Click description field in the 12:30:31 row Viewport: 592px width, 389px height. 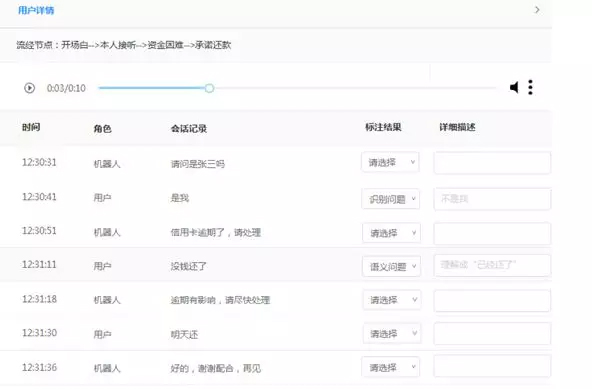(492, 163)
